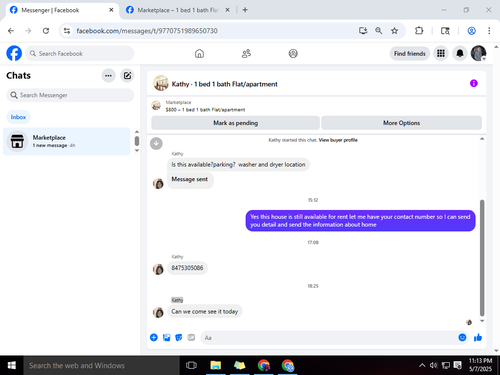Click Find friends button

click(410, 53)
